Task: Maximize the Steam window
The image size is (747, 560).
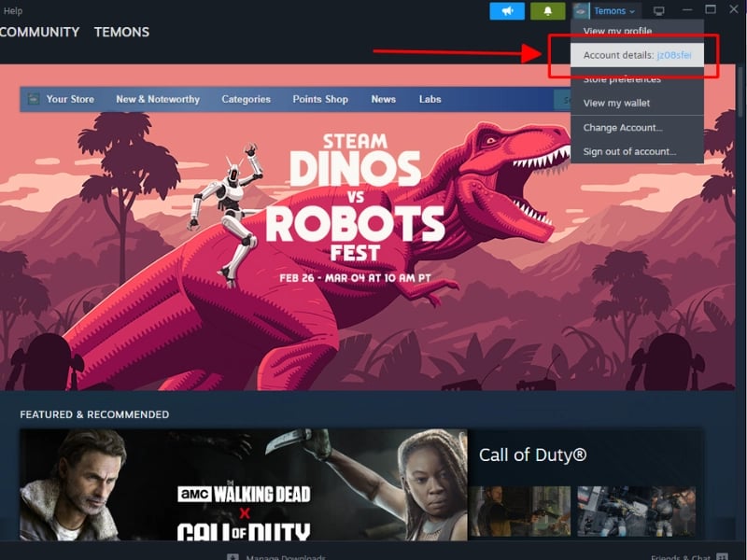Action: click(x=711, y=9)
